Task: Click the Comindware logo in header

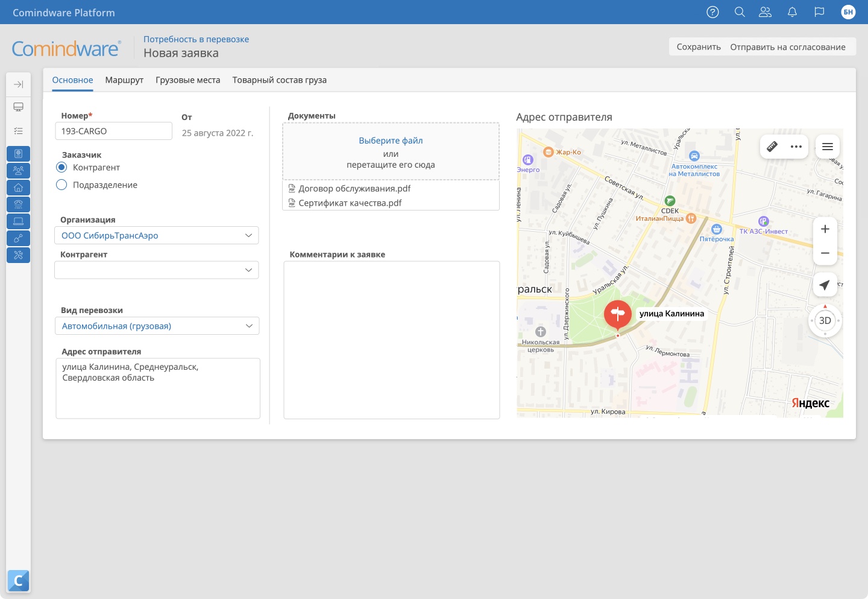Action: [x=66, y=48]
